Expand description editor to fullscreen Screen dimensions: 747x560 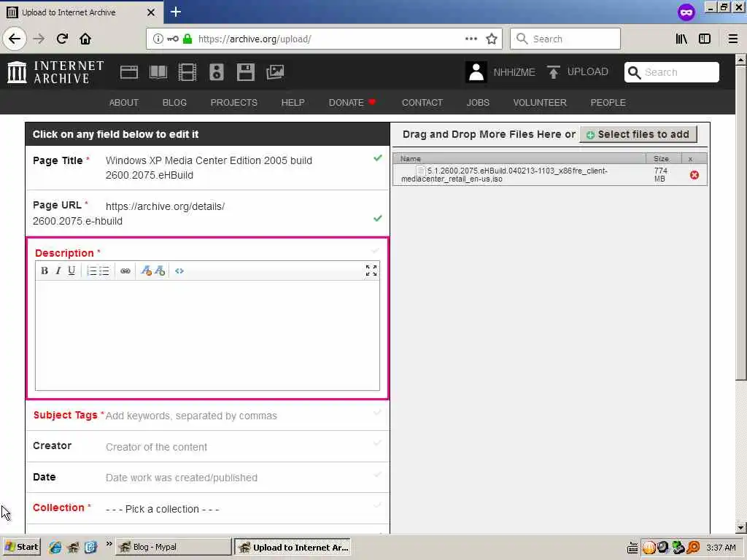pos(371,271)
